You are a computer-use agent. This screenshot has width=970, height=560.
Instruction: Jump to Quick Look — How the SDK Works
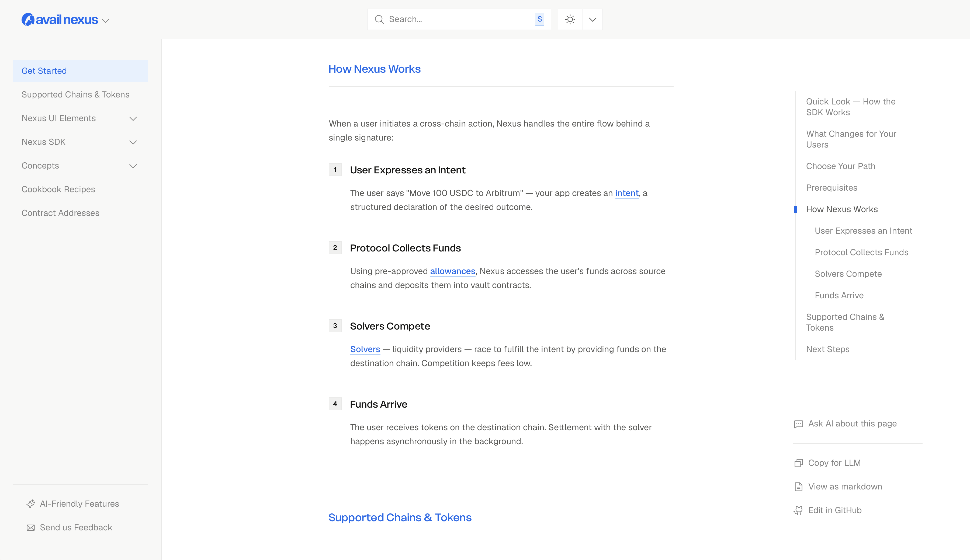(x=851, y=107)
